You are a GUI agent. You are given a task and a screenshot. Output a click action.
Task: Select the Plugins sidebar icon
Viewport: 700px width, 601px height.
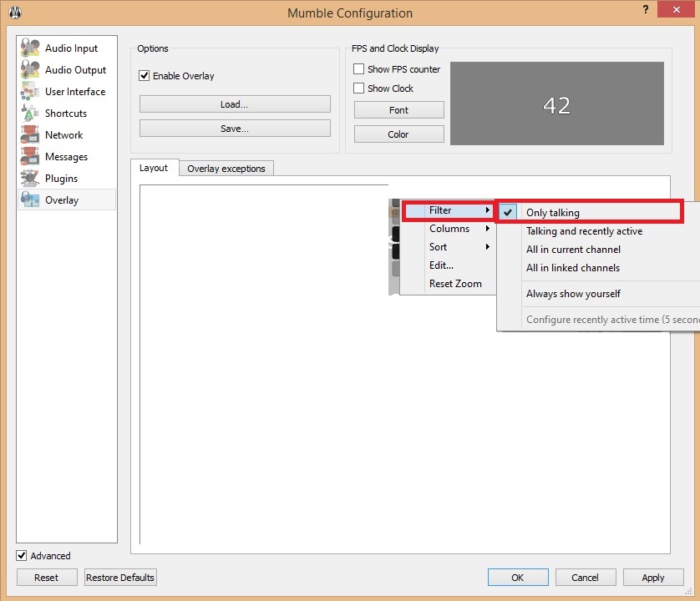click(30, 178)
